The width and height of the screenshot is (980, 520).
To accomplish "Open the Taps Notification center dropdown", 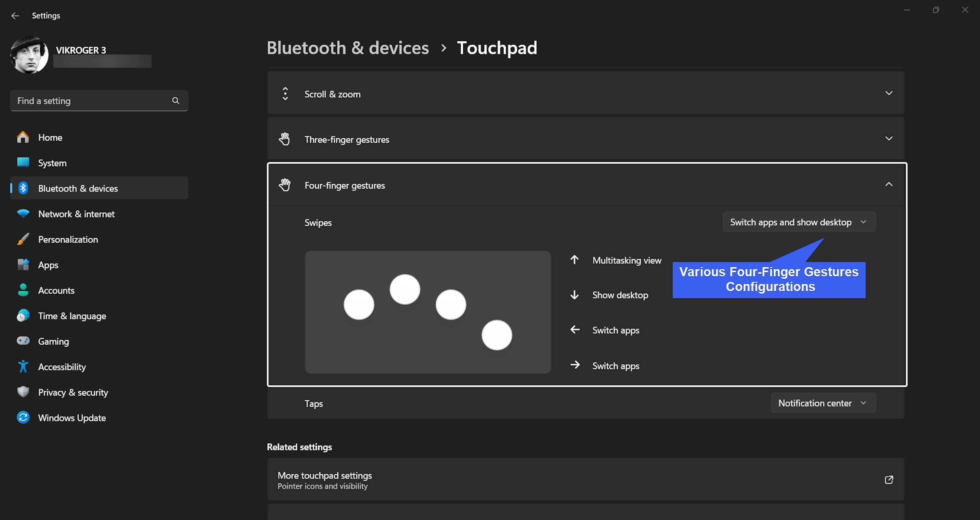I will point(823,403).
